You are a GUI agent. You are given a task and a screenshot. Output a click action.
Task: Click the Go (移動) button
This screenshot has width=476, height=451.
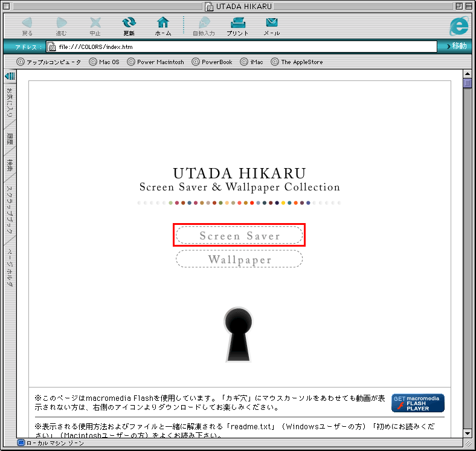pos(457,46)
